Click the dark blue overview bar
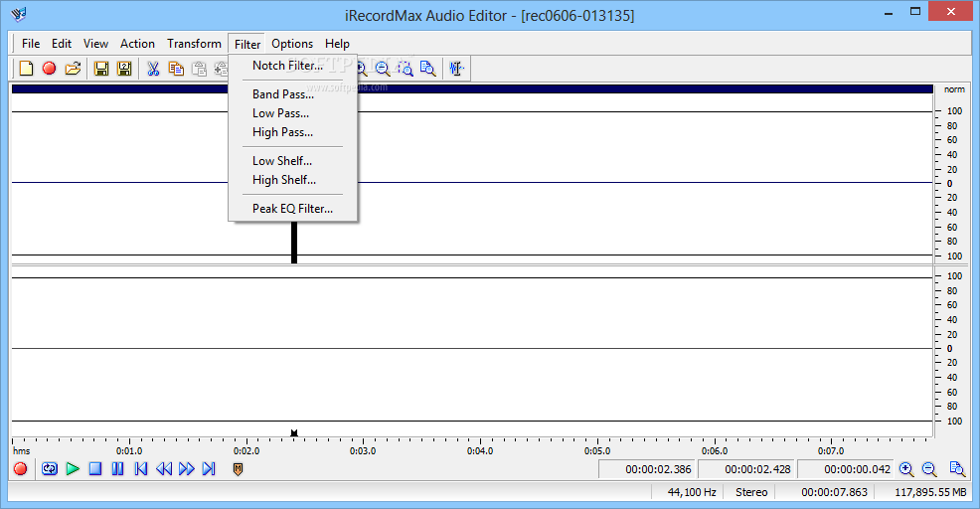 472,88
